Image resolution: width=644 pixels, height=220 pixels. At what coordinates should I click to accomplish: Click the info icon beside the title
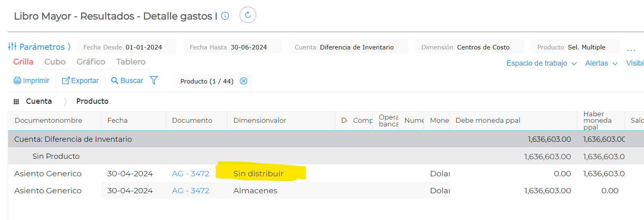[225, 16]
